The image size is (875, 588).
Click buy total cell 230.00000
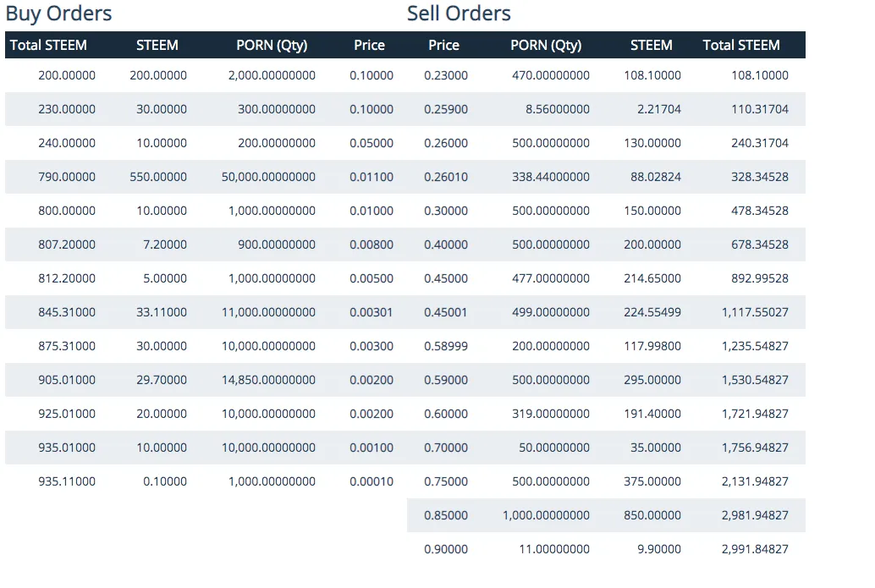[67, 109]
